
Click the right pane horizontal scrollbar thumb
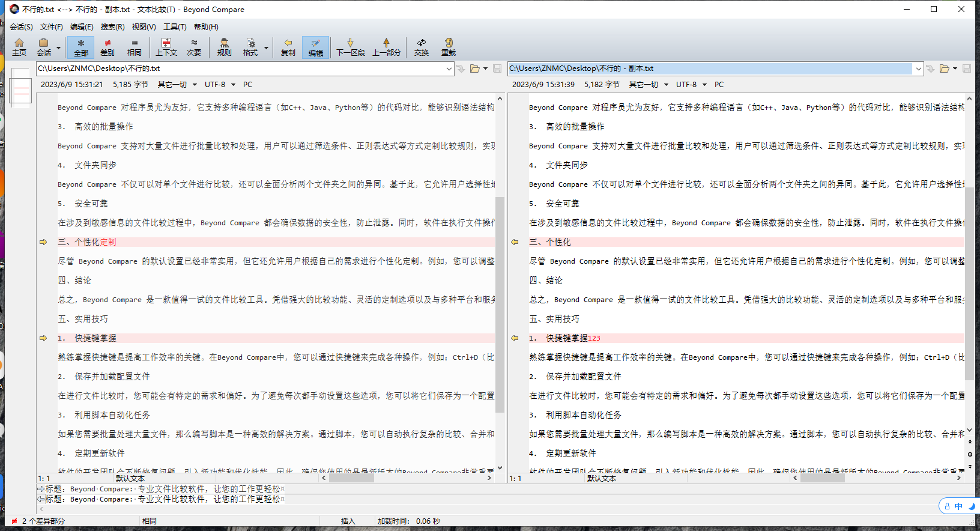coord(823,478)
